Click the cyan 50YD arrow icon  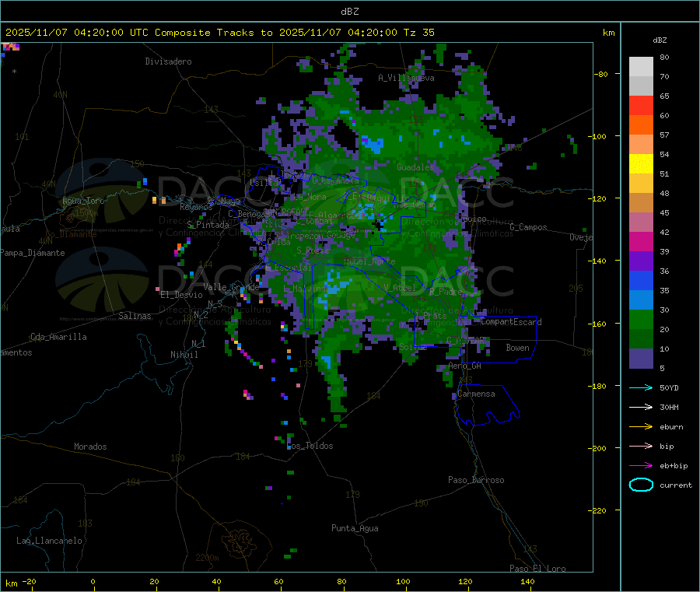point(641,387)
